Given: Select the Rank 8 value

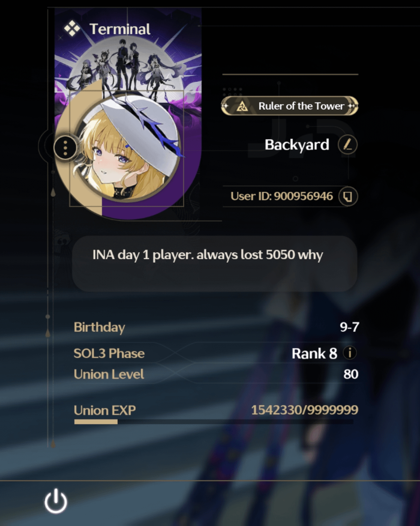Looking at the screenshot, I should [x=314, y=354].
